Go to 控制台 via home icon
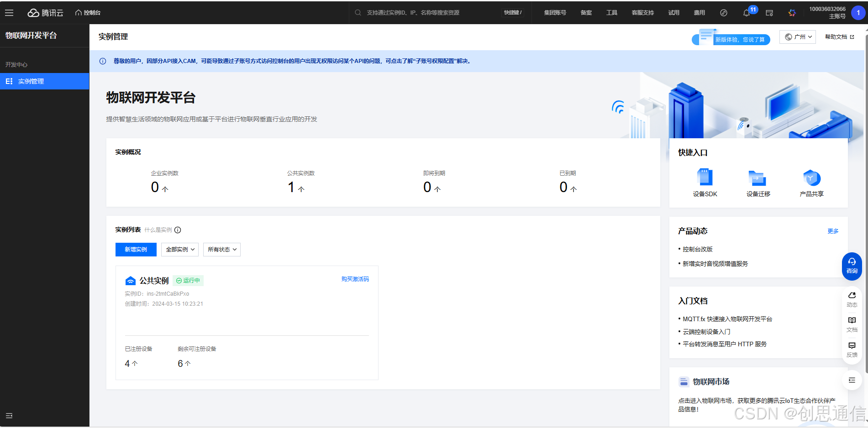This screenshot has height=428, width=868. (x=88, y=13)
